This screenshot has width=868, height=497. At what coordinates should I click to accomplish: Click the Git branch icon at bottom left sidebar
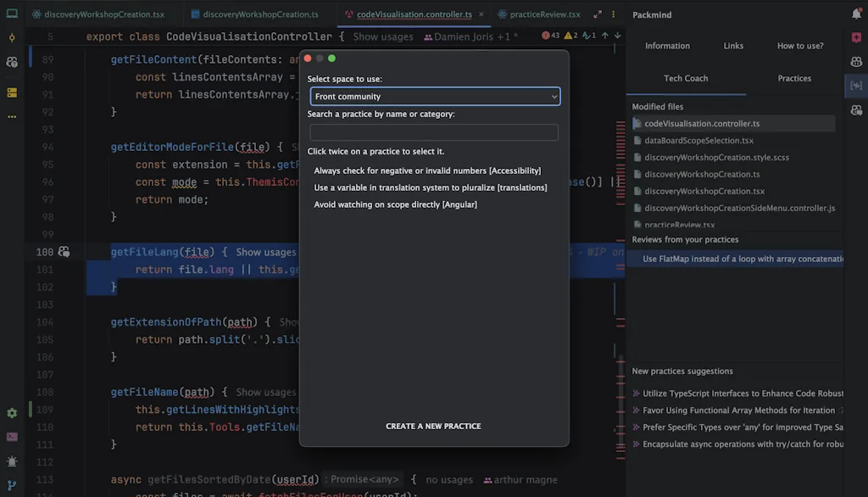(x=11, y=484)
